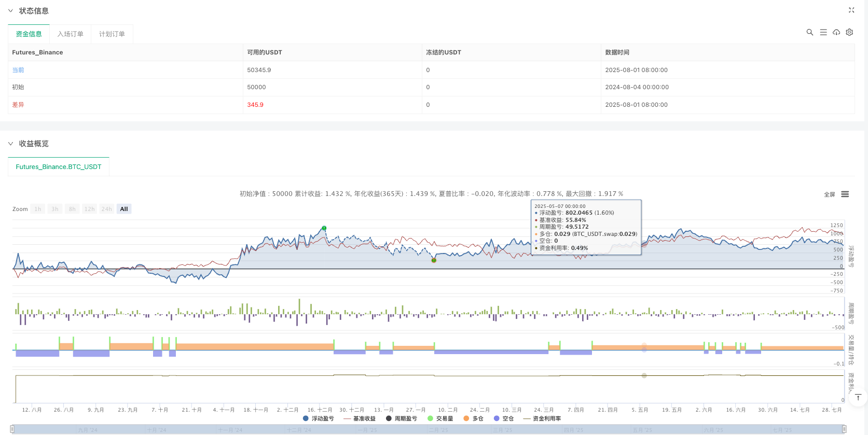Click the search icon above the table
868x435 pixels.
(809, 32)
